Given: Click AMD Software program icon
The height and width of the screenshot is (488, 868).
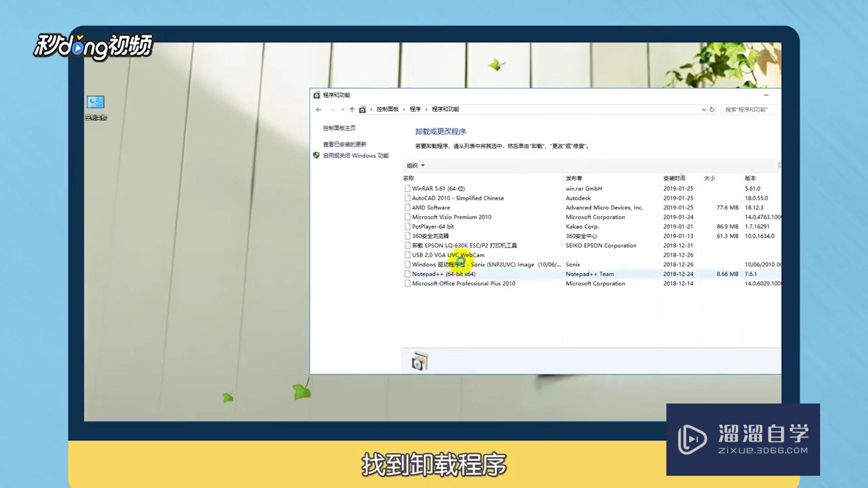Looking at the screenshot, I should tap(407, 207).
